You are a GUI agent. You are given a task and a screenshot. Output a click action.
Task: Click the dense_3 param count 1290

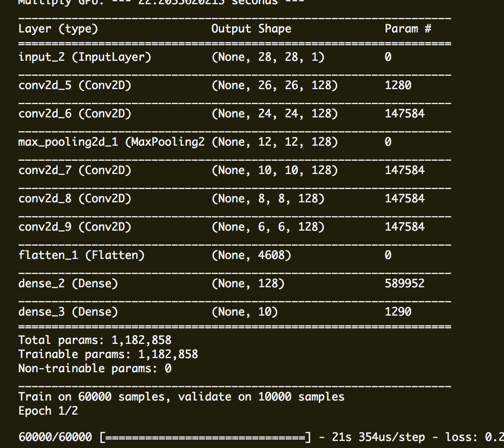[398, 312]
